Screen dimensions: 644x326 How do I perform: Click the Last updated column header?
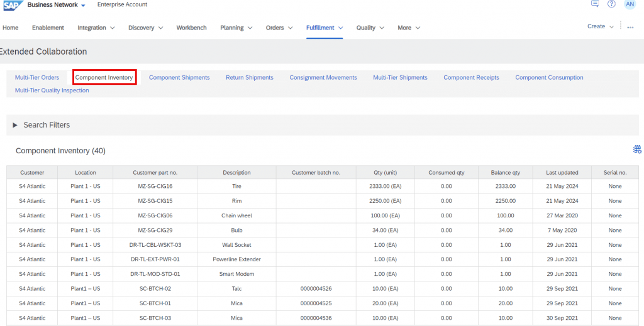coord(562,173)
